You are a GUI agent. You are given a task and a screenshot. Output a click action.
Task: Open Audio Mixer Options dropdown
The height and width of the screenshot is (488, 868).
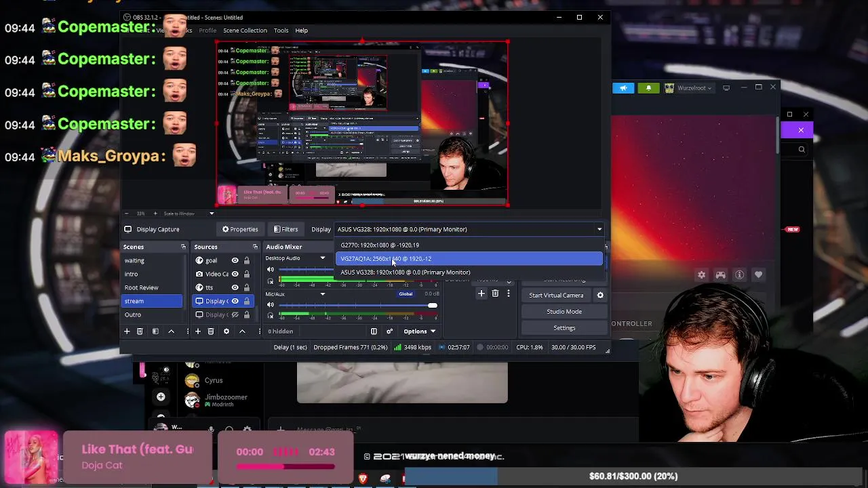[x=419, y=331]
